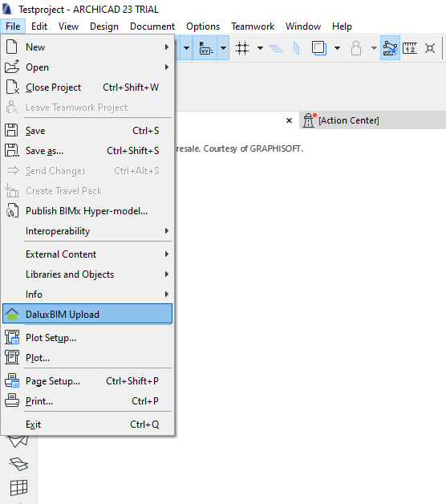The height and width of the screenshot is (504, 446).
Task: Open the dropdown beside the Teamwork person icon
Action: pyautogui.click(x=374, y=48)
